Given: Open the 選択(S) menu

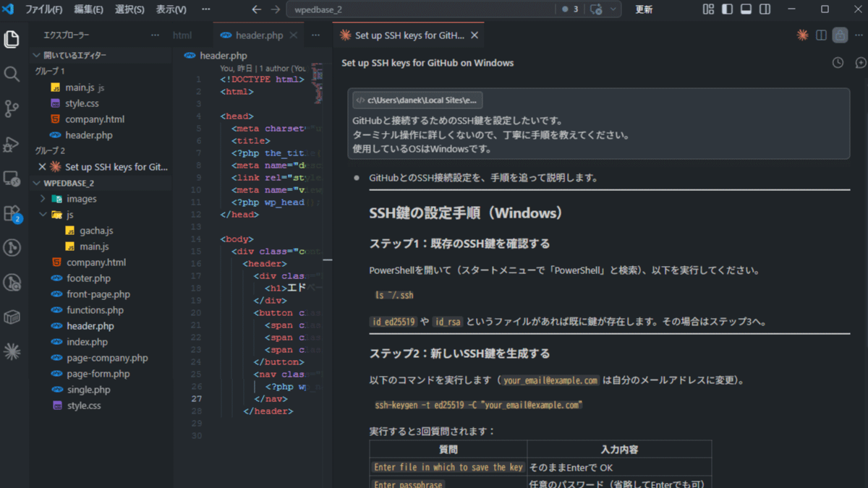Looking at the screenshot, I should [129, 9].
